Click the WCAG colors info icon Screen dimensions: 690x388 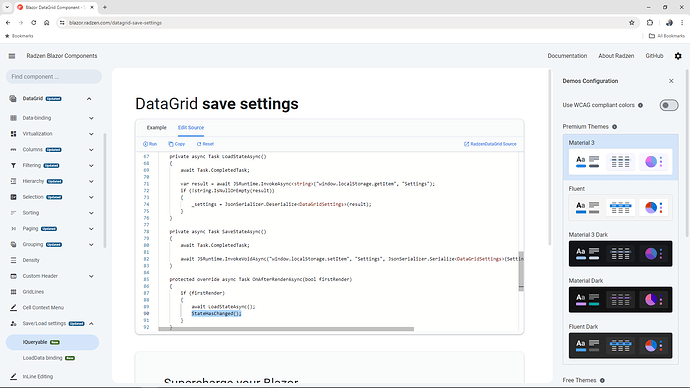[x=640, y=105]
